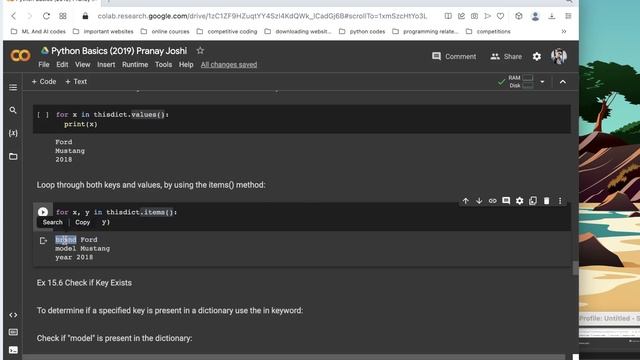Open the table of contents sidebar icon
The width and height of the screenshot is (640, 360).
pos(13,87)
